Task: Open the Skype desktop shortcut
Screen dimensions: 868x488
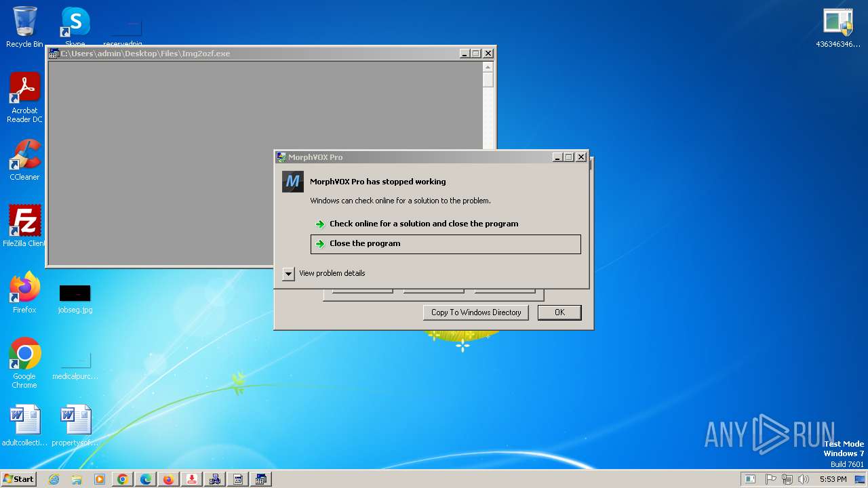Action: click(75, 27)
